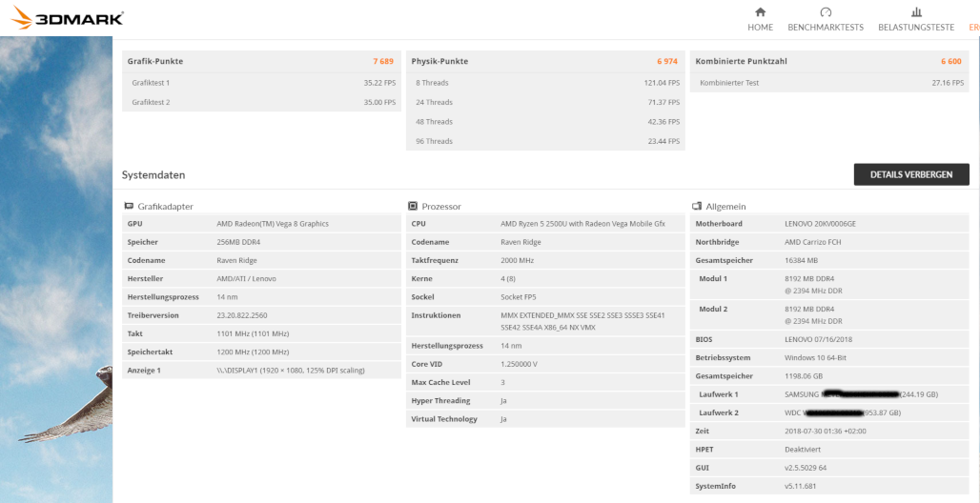The width and height of the screenshot is (980, 503).
Task: Click the 3DMark logo
Action: pyautogui.click(x=68, y=17)
